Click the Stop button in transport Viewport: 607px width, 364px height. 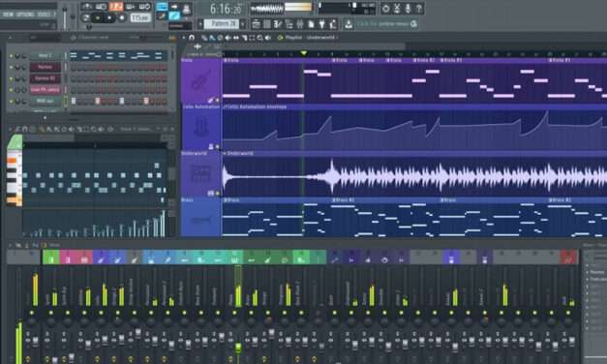click(x=109, y=17)
